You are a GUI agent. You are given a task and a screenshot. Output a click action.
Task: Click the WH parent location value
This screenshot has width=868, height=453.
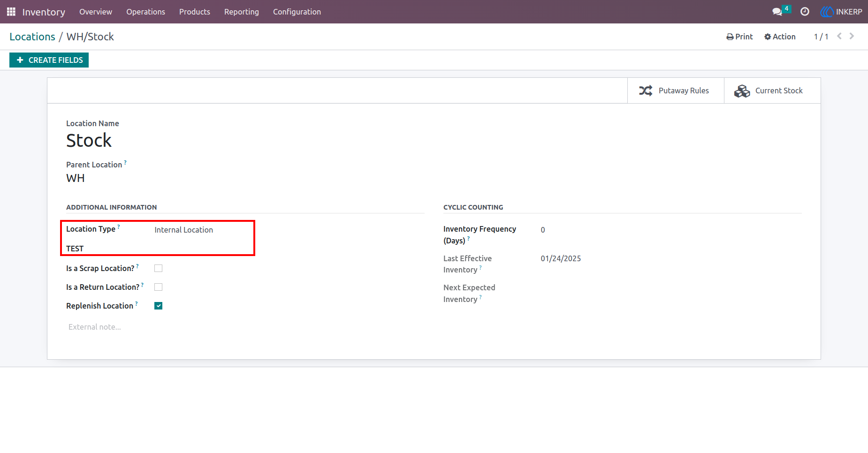(x=76, y=178)
